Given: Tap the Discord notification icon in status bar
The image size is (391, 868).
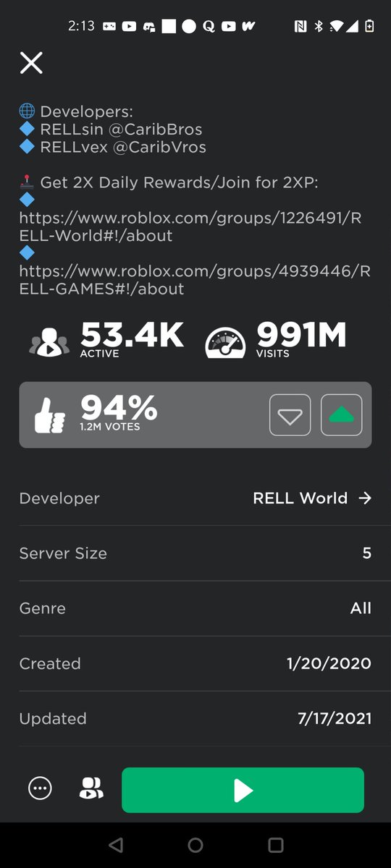Looking at the screenshot, I should click(149, 27).
